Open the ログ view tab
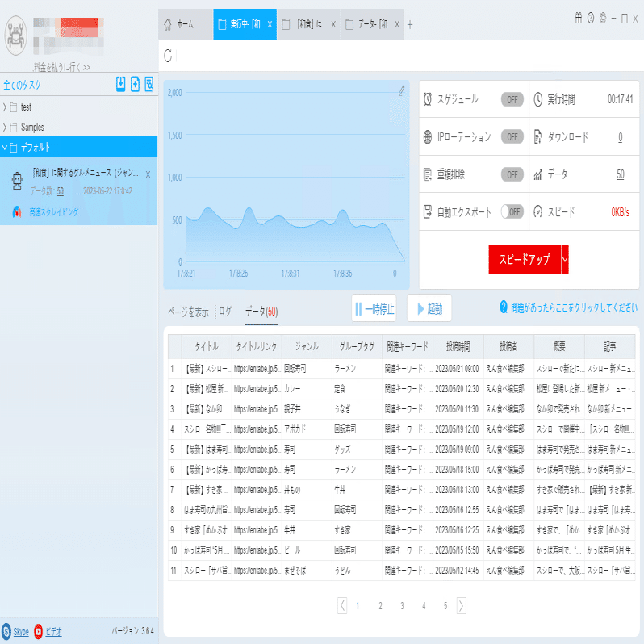Viewport: 644px width, 644px height. click(225, 312)
